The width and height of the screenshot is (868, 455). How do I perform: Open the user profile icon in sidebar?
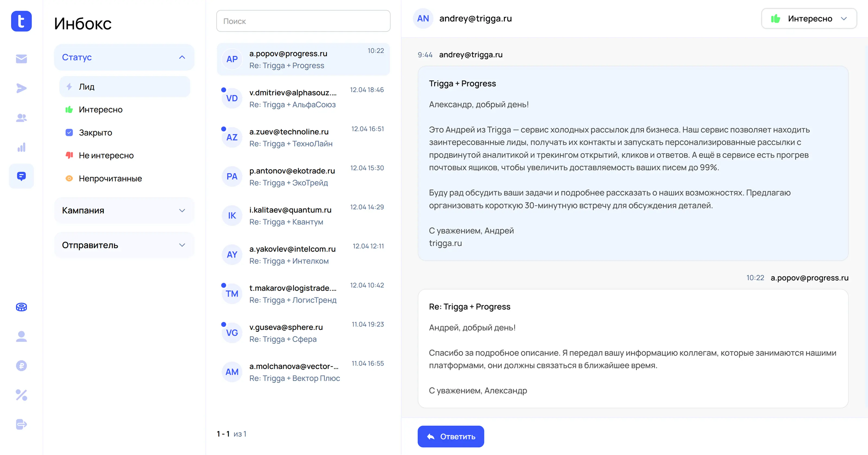(x=21, y=336)
